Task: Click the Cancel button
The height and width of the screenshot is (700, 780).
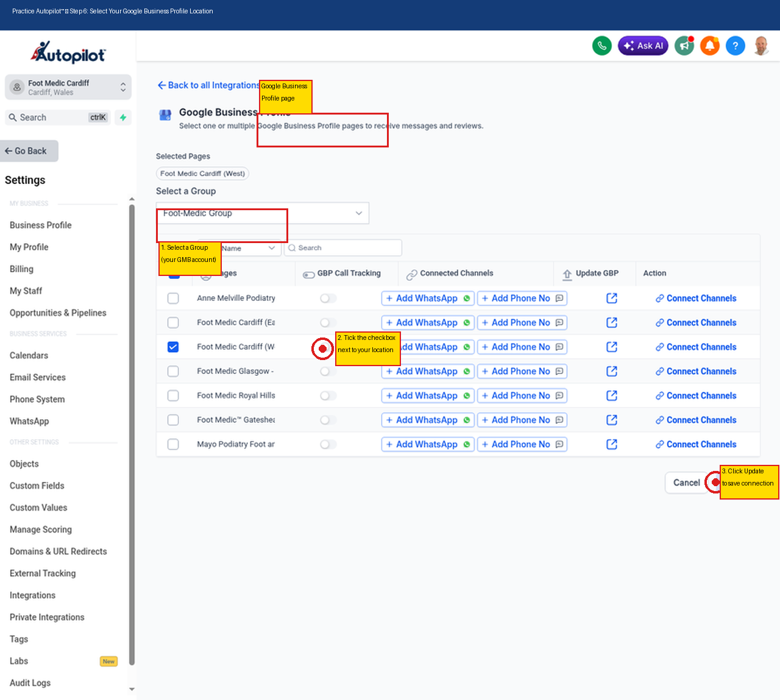Action: pyautogui.click(x=686, y=483)
